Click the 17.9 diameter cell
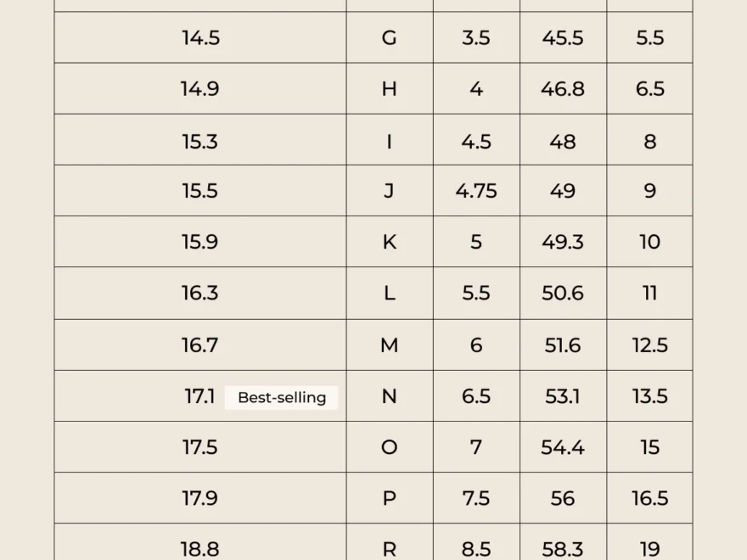The width and height of the screenshot is (747, 560). click(199, 498)
